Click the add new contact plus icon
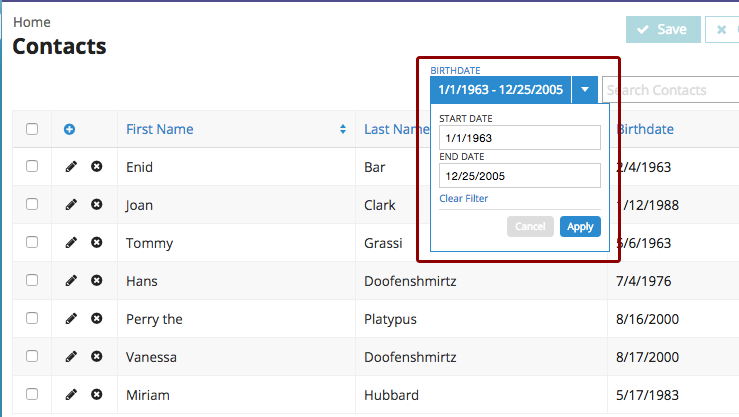The width and height of the screenshot is (739, 417). pyautogui.click(x=69, y=129)
